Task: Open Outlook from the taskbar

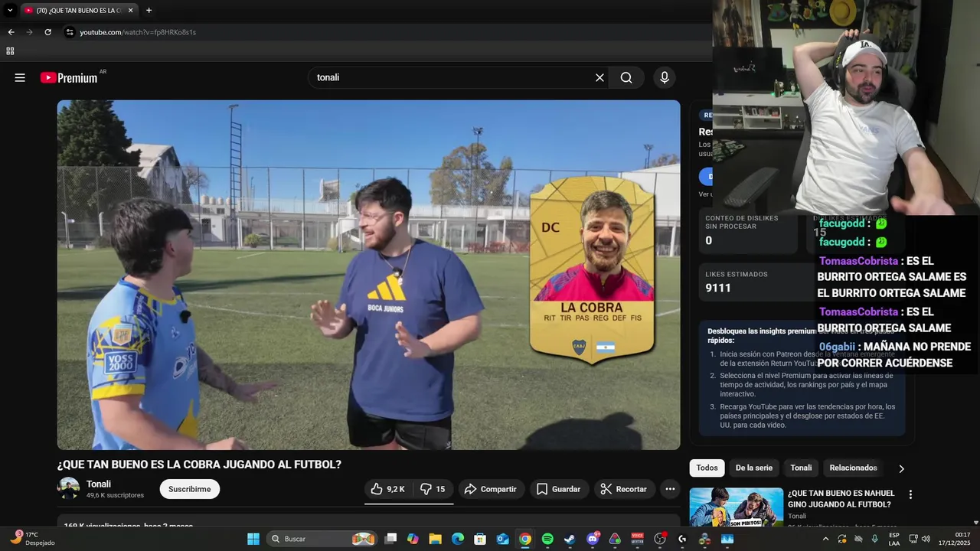Action: pos(502,539)
